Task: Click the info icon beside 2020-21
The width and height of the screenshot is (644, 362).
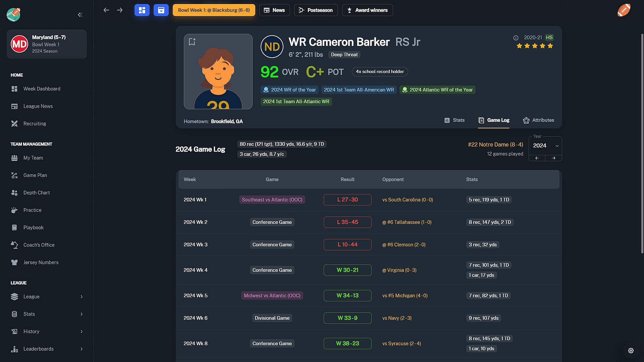Action: pyautogui.click(x=516, y=38)
